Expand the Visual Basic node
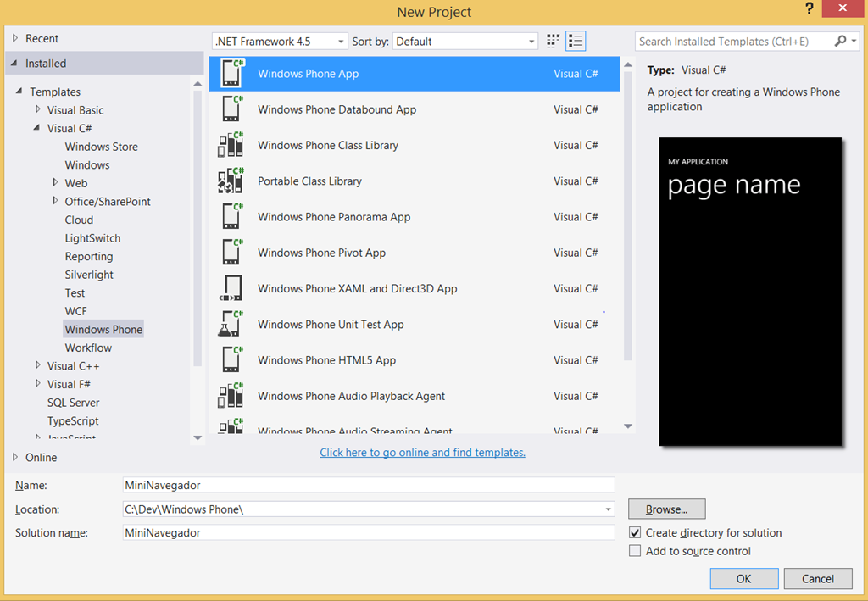 tap(37, 109)
